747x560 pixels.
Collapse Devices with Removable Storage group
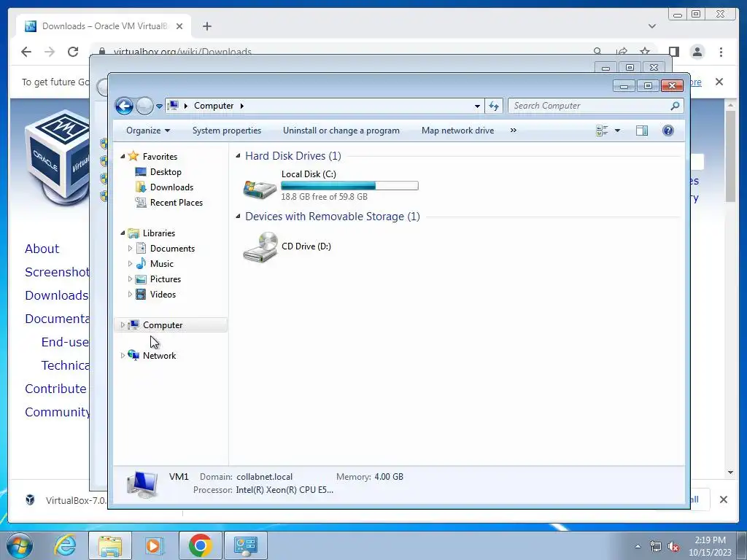coord(238,216)
